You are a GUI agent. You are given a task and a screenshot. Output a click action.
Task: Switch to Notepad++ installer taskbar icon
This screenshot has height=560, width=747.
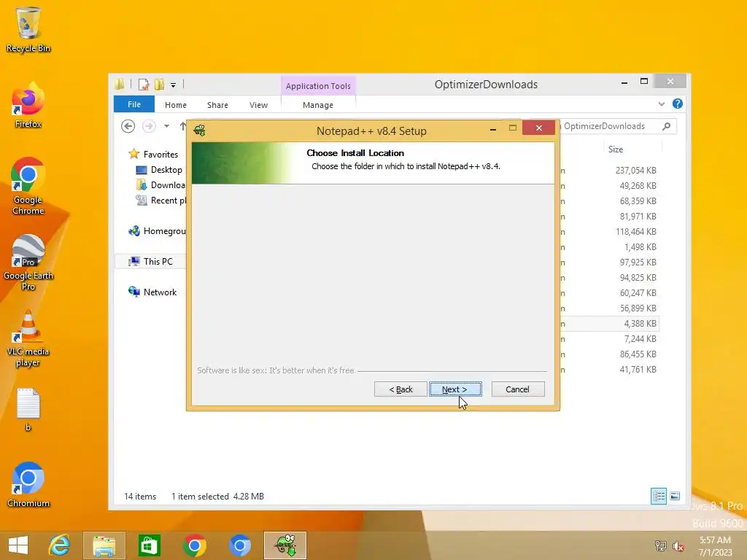coord(285,545)
